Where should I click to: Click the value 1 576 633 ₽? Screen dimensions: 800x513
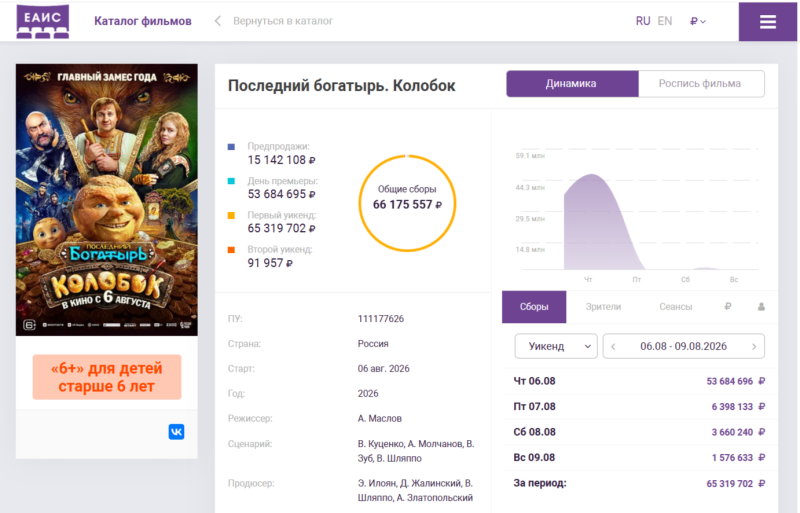738,458
